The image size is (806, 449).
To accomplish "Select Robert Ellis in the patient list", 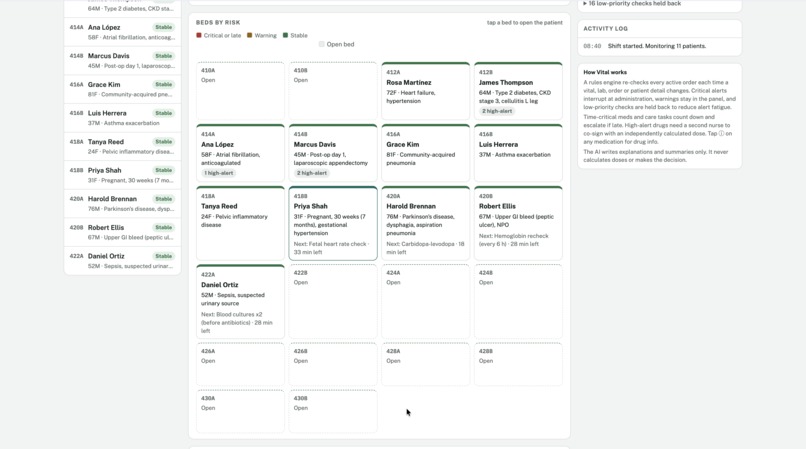I will coord(122,232).
